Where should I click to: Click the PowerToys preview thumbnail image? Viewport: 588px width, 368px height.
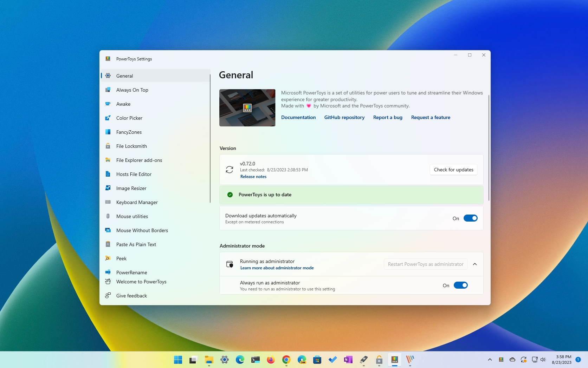[x=247, y=108]
